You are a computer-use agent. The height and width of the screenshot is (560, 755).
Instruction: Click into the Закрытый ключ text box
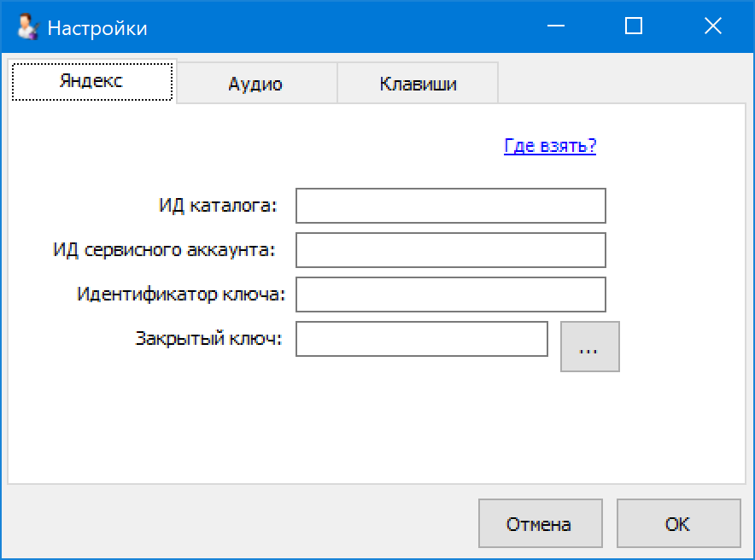[421, 339]
